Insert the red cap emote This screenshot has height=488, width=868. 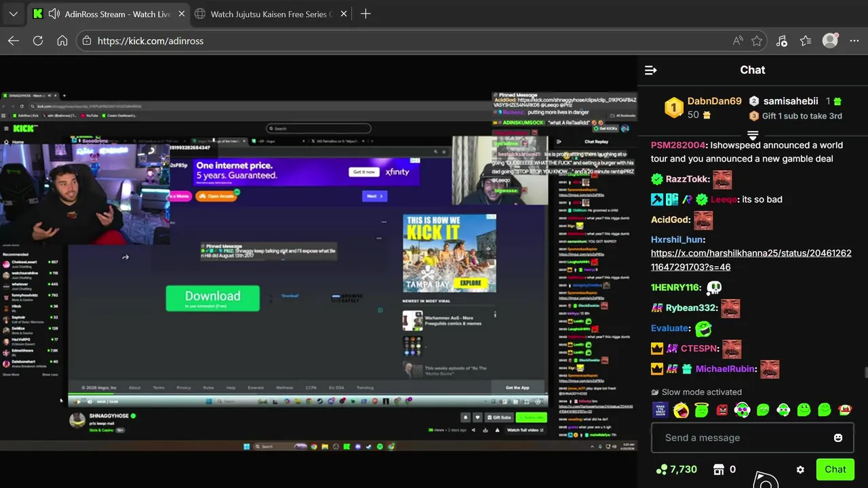(845, 410)
